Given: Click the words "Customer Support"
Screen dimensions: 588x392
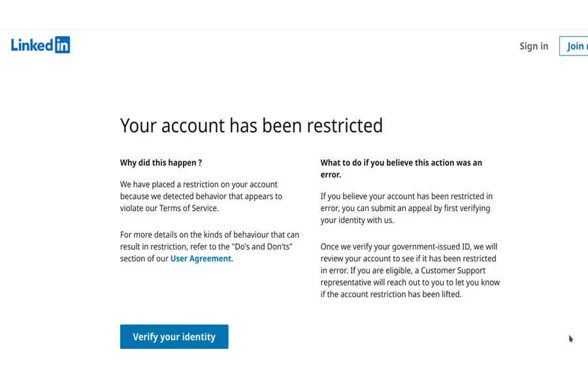Looking at the screenshot, I should click(453, 270).
